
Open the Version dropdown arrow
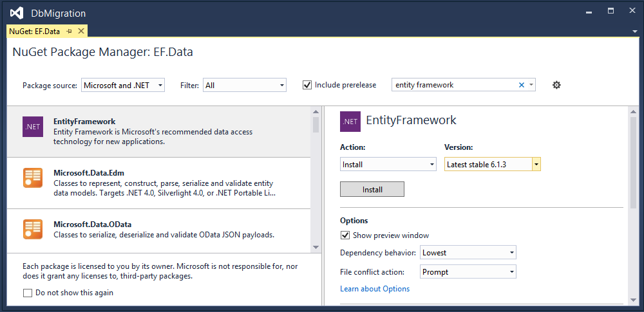536,165
